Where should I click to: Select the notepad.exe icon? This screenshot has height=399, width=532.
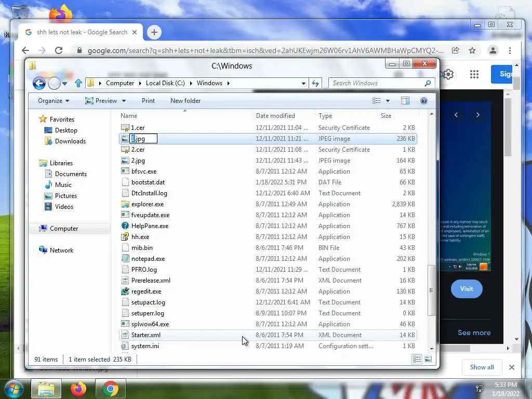coord(125,259)
